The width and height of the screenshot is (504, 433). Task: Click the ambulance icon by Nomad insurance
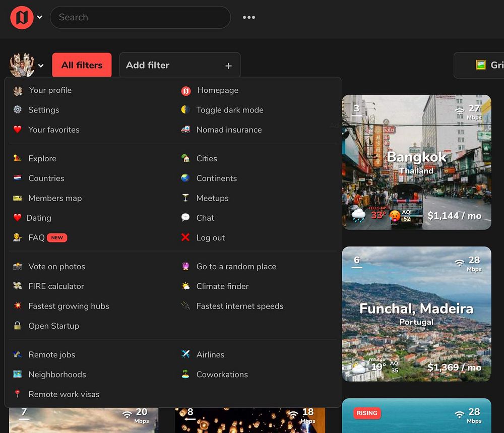tap(185, 129)
